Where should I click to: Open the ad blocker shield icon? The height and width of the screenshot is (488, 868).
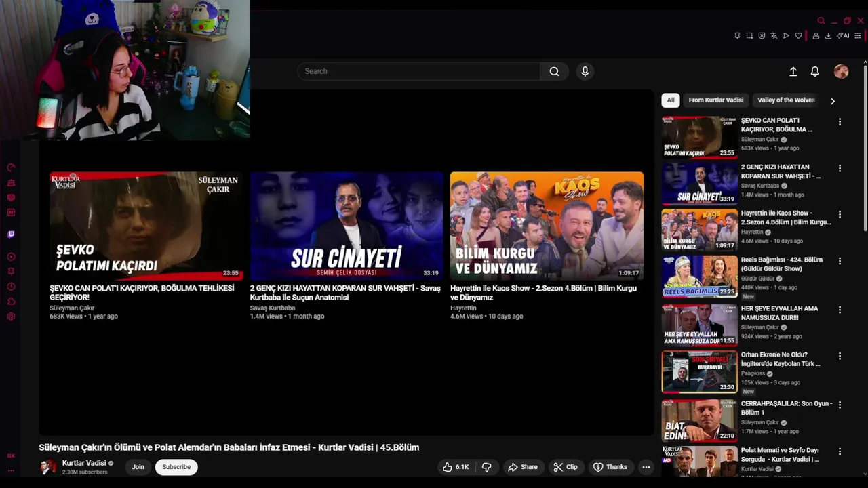(x=762, y=36)
